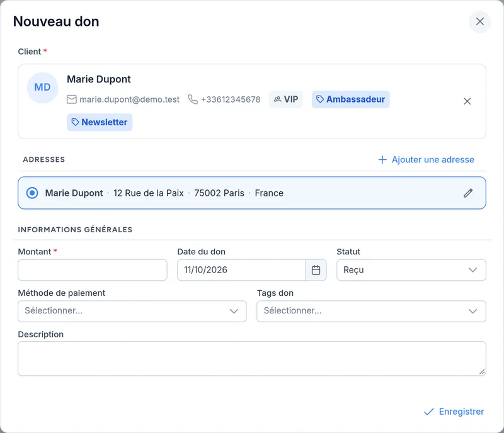Viewport: 504px width, 433px height.
Task: Click the VIP group badge
Action: point(286,99)
